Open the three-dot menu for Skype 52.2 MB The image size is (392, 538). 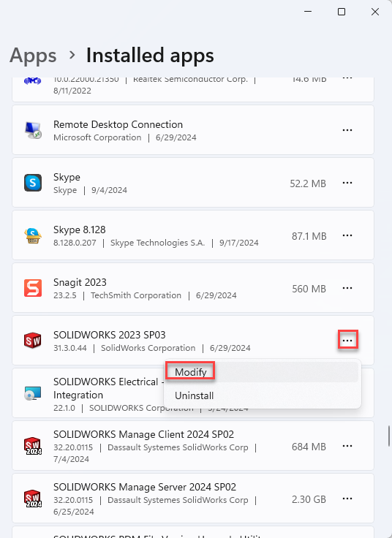[347, 183]
